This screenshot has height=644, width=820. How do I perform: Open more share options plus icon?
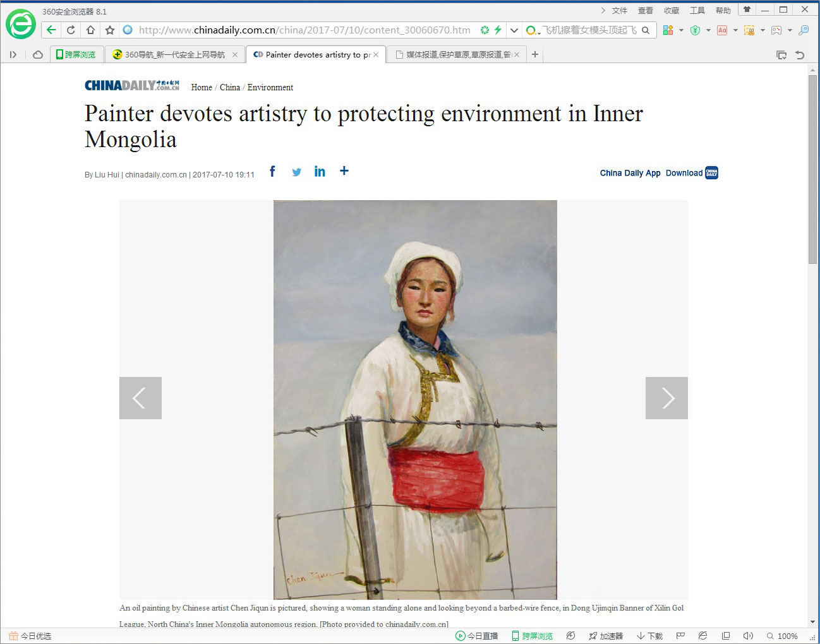pos(344,170)
